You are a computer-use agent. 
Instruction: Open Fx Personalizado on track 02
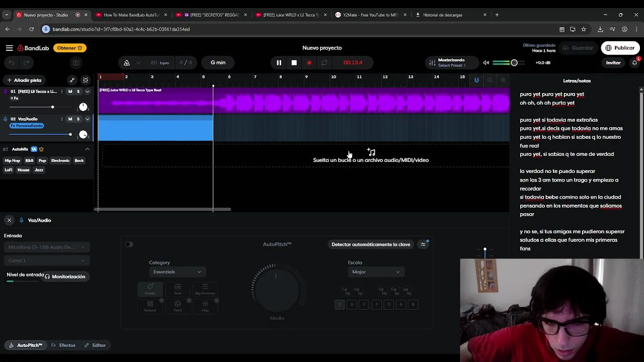[26, 126]
